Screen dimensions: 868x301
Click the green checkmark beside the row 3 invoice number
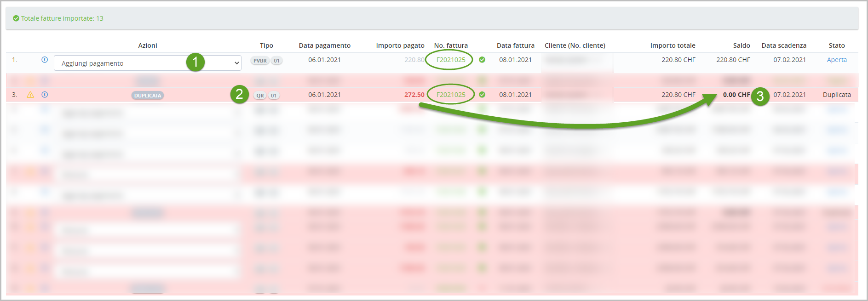point(482,95)
